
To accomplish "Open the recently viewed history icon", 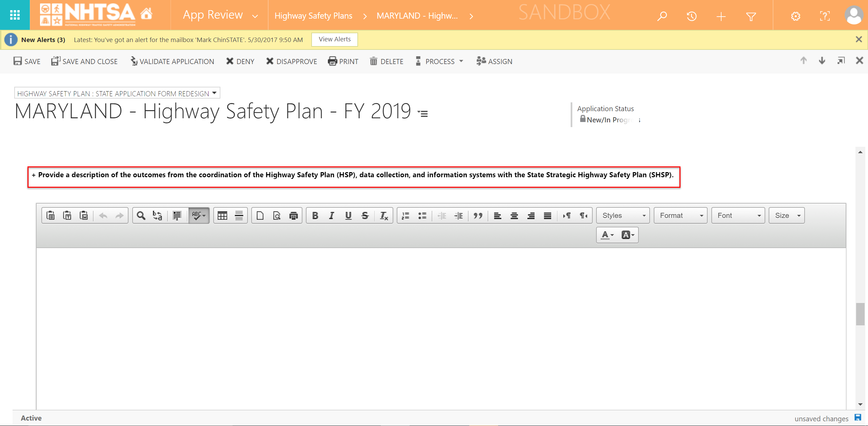I will pyautogui.click(x=691, y=16).
